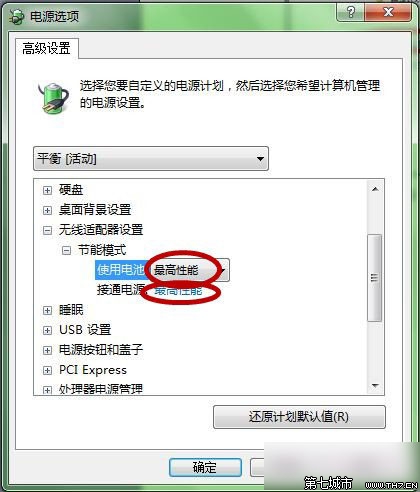Click the battery and plug icon
Viewport: 420px width, 492px height.
coord(53,97)
